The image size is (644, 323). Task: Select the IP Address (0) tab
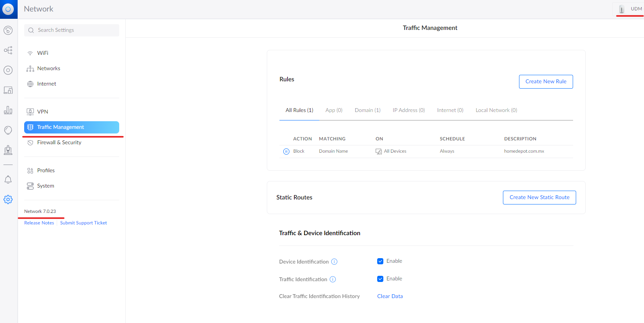[409, 110]
